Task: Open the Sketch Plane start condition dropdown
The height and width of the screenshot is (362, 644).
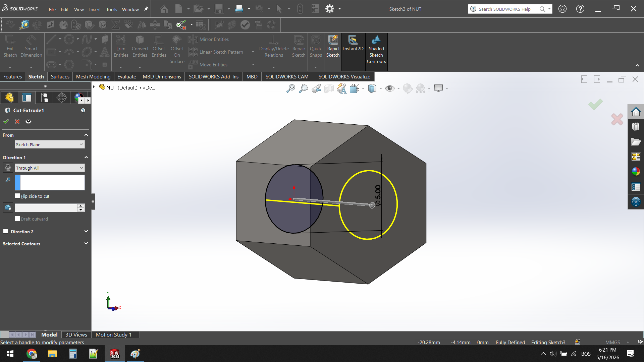Action: point(50,144)
